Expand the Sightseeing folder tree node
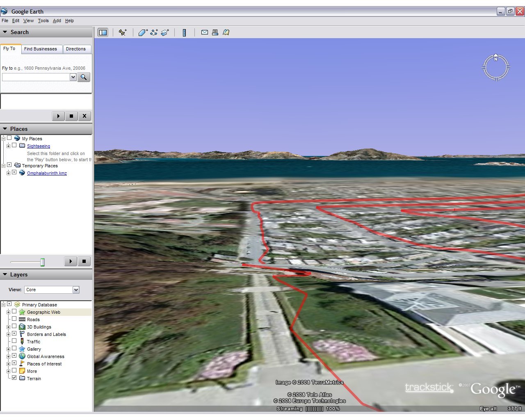The image size is (525, 420). [x=8, y=146]
